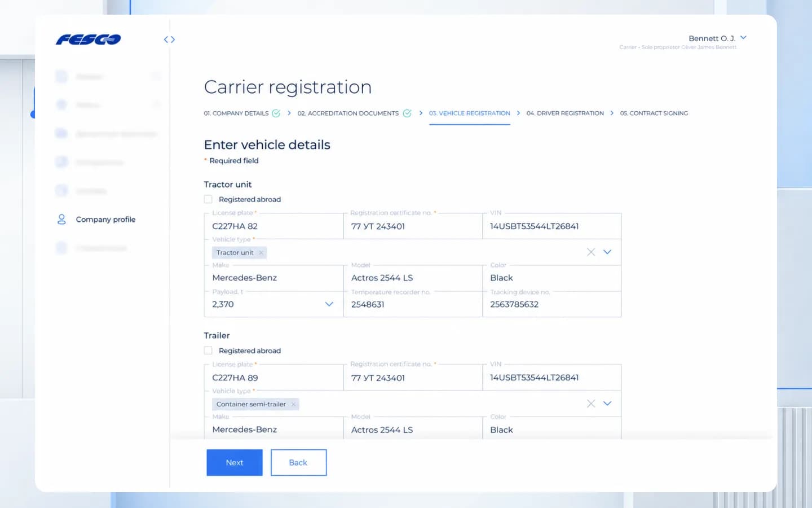Check Registered abroad under Tractor unit
This screenshot has width=812, height=508.
[208, 199]
